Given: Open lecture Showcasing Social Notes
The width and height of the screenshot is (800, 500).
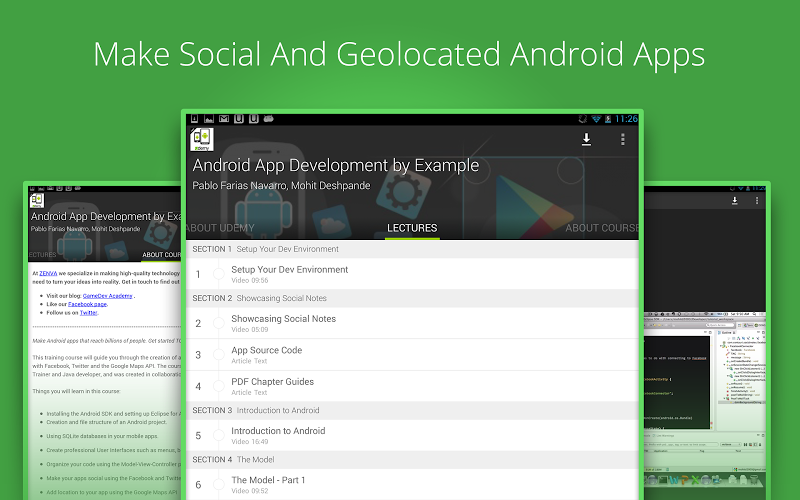Looking at the screenshot, I should pos(412,323).
